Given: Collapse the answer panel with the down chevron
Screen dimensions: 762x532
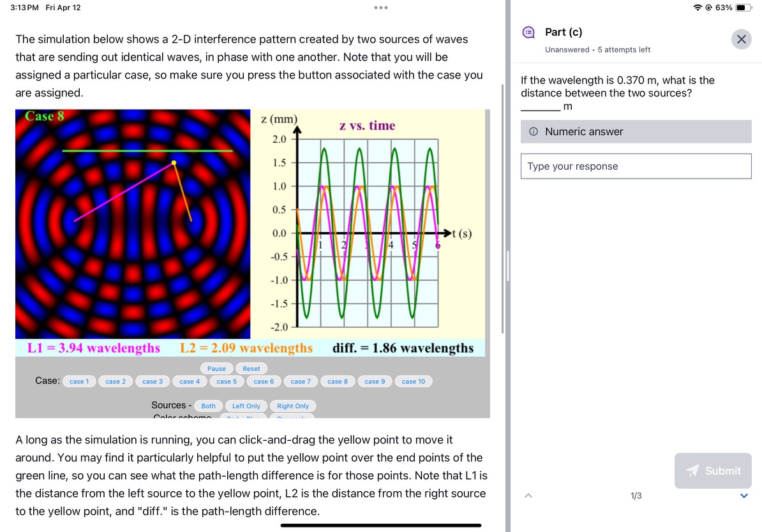Looking at the screenshot, I should [744, 495].
